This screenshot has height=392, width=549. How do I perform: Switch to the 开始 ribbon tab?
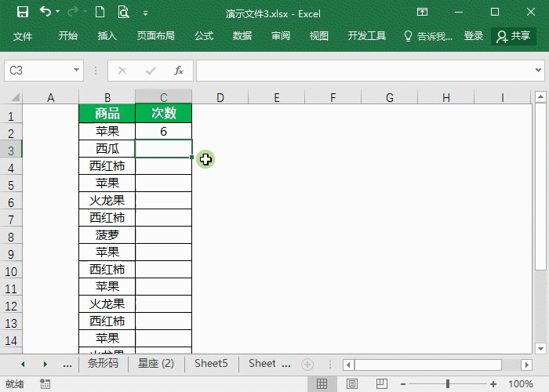[68, 36]
